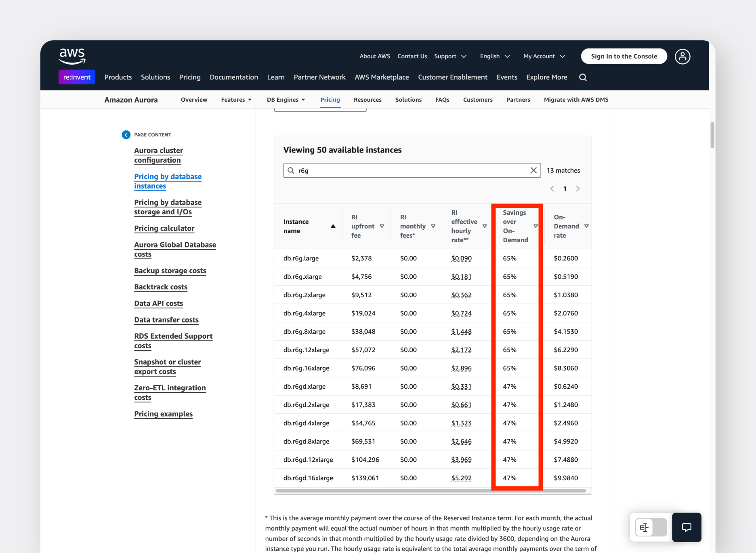Click the table horizontal scrollbar
Image resolution: width=756 pixels, height=553 pixels.
click(430, 491)
